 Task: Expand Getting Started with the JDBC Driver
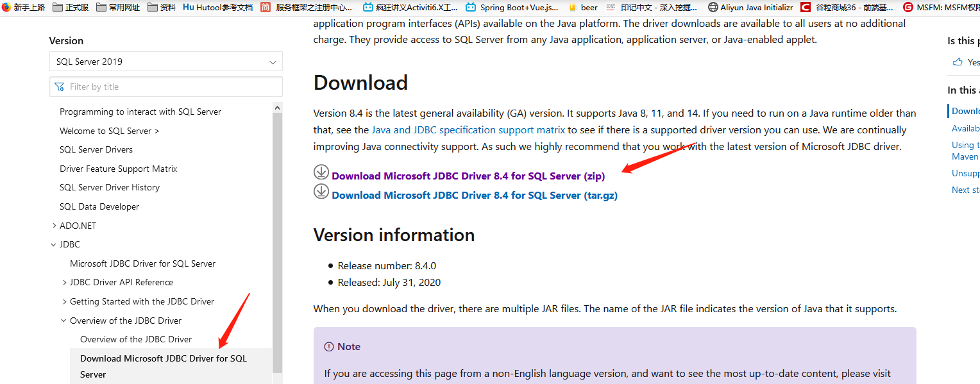click(64, 301)
